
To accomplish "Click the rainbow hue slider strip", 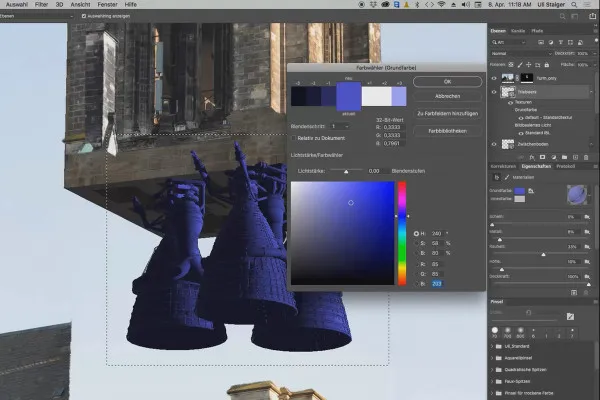I will click(x=402, y=233).
